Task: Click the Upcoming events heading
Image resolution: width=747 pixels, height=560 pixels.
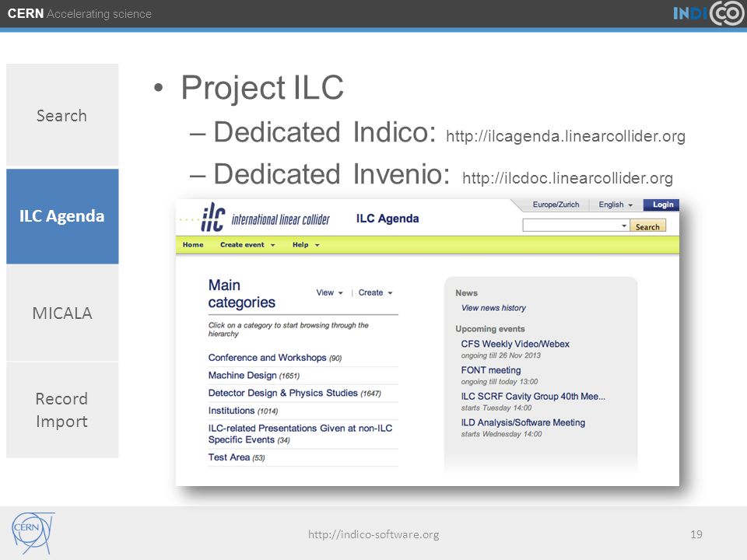Action: point(489,329)
